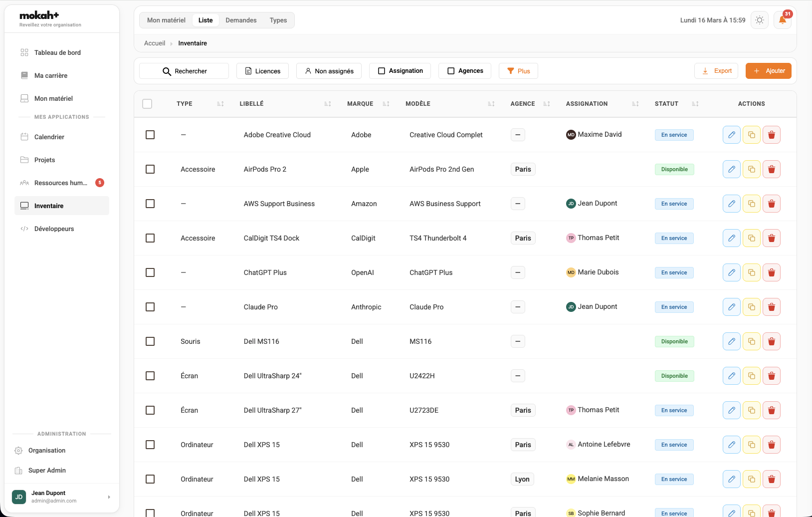
Task: Edit the Adobe Creative Cloud row
Action: [731, 135]
